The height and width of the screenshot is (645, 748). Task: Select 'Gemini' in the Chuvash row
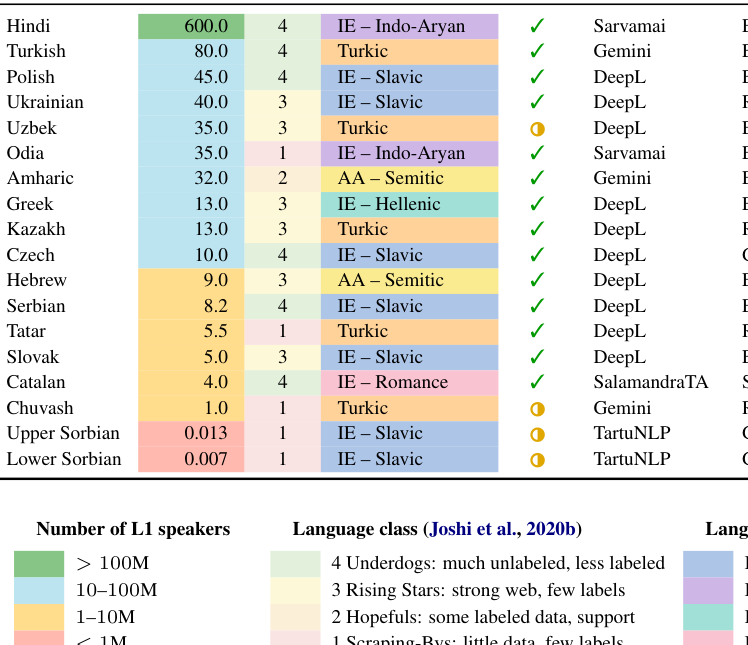pos(622,408)
